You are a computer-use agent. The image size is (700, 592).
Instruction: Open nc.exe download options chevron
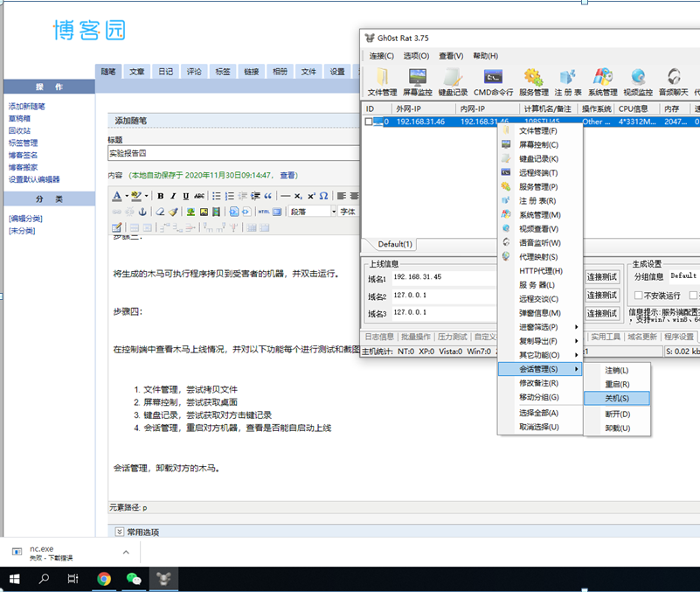click(x=126, y=553)
